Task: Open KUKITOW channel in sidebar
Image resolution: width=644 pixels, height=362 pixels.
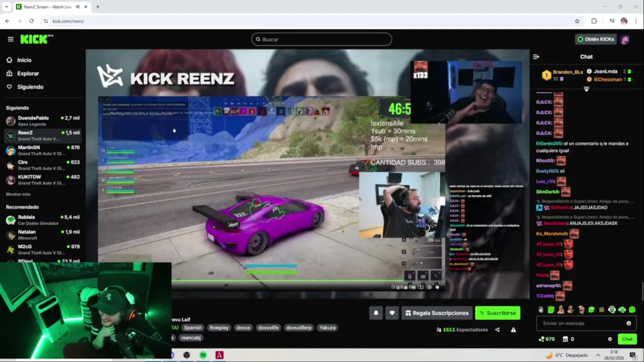Action: (42, 180)
